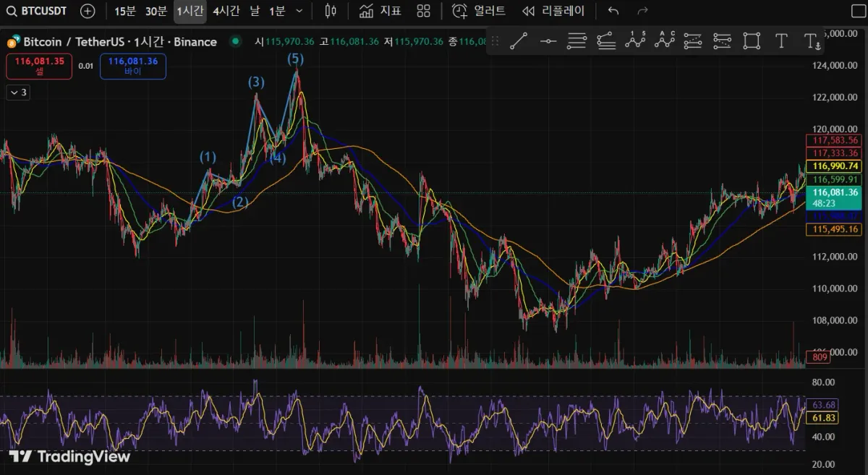Click the BTCUSDT symbol search field
The width and height of the screenshot is (868, 475).
[37, 11]
